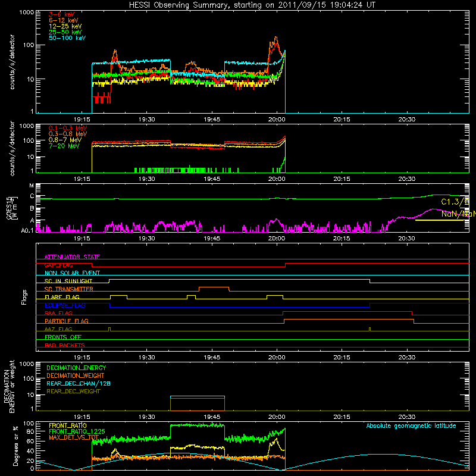This screenshot has width=476, height=476.
Task: Select the 50-100 keV legend label
Action: click(x=67, y=38)
